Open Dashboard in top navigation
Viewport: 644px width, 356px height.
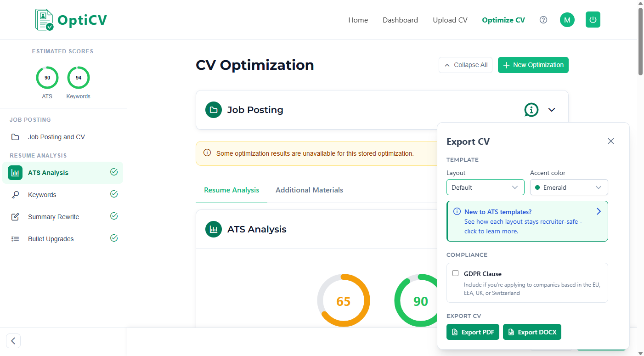[x=400, y=20]
